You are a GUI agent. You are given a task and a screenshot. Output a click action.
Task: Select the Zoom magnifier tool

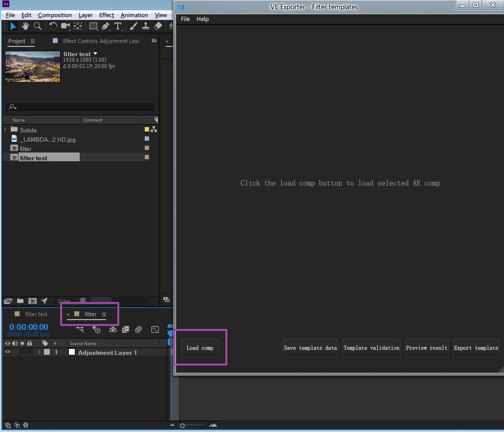(x=38, y=26)
